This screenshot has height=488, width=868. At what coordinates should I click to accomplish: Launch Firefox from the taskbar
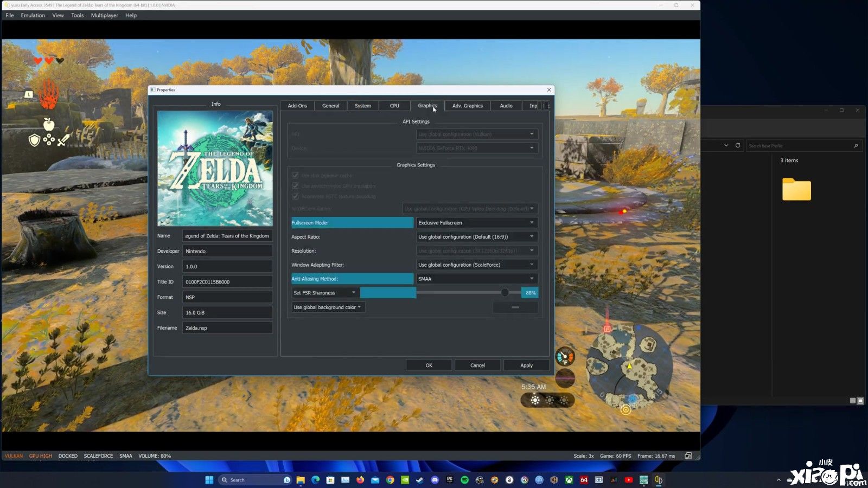(x=360, y=480)
